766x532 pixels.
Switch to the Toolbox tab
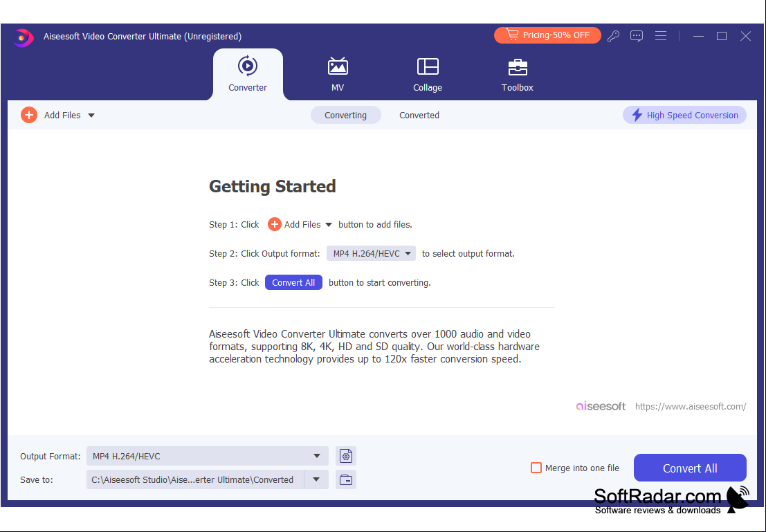pyautogui.click(x=518, y=74)
